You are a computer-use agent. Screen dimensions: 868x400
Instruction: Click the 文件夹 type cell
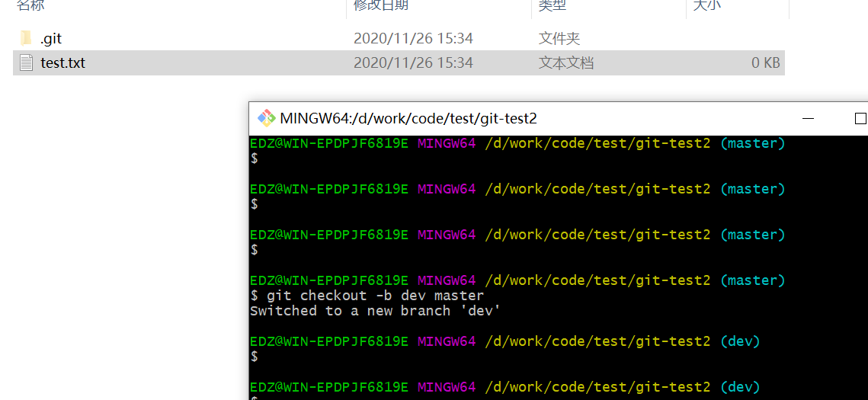559,39
